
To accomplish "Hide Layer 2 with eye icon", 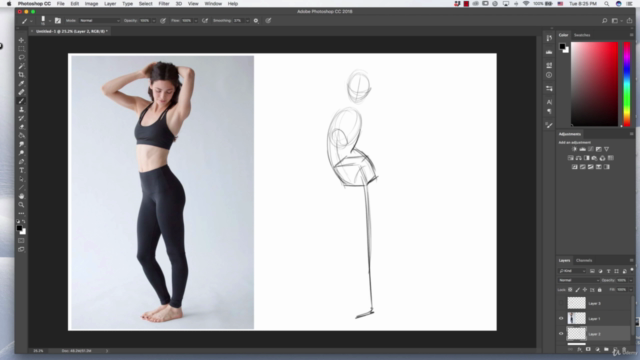I will click(x=561, y=333).
